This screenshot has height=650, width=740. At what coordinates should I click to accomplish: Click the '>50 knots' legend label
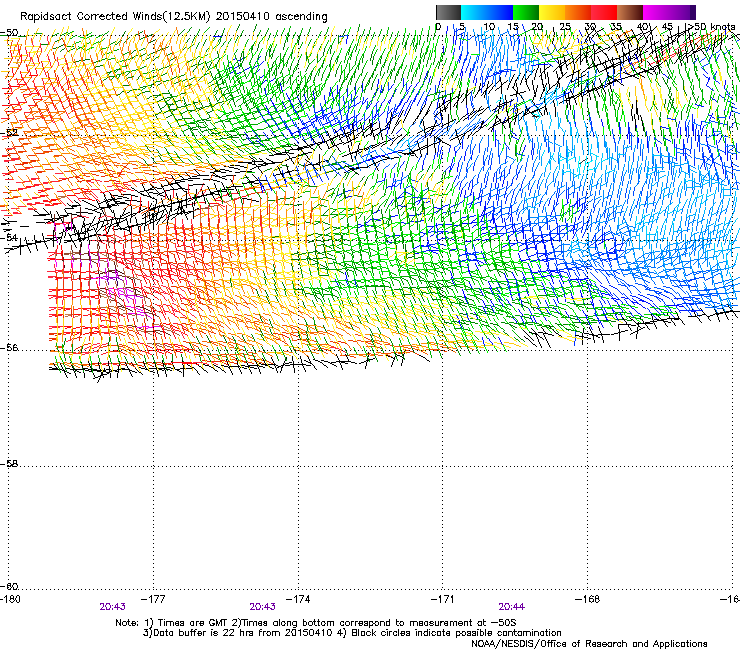711,27
